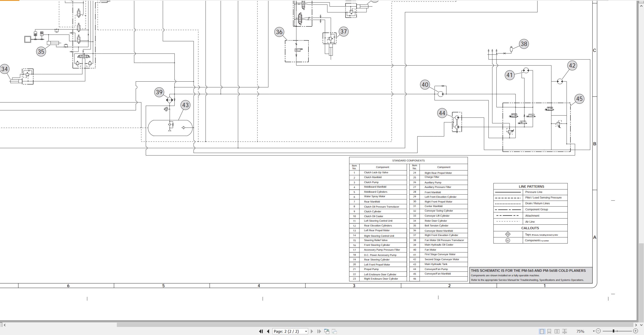Click callout 44 pump marker
The image size is (644, 335).
[442, 113]
